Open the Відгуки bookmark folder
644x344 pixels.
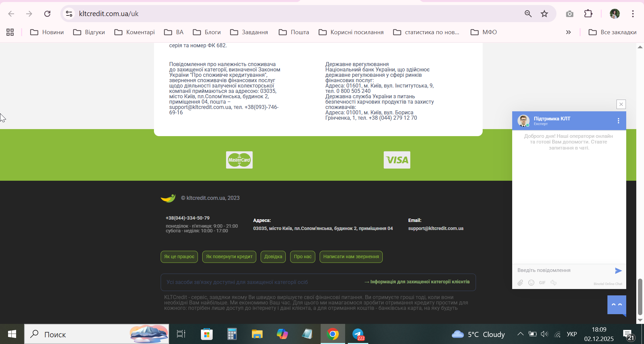[89, 32]
